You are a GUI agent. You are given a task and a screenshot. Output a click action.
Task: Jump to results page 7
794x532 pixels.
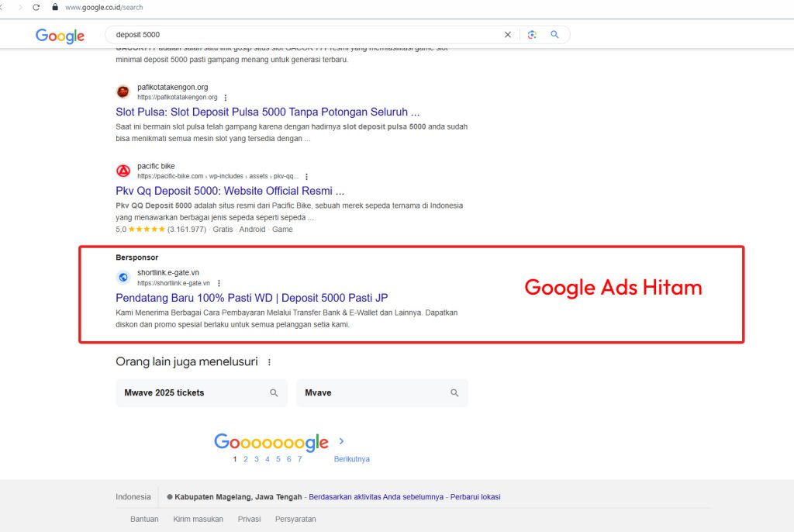(x=300, y=459)
